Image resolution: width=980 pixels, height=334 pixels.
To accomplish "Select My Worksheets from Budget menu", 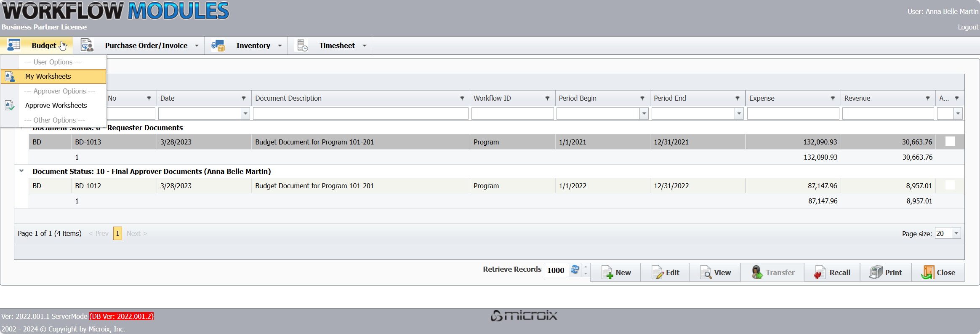I will (x=48, y=76).
